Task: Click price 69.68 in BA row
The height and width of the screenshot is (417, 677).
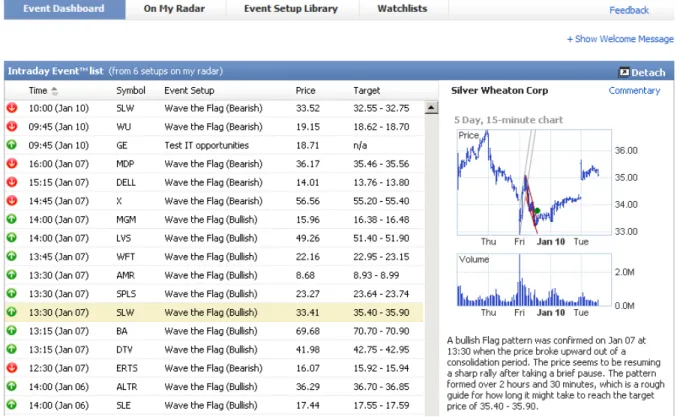Action: tap(307, 331)
